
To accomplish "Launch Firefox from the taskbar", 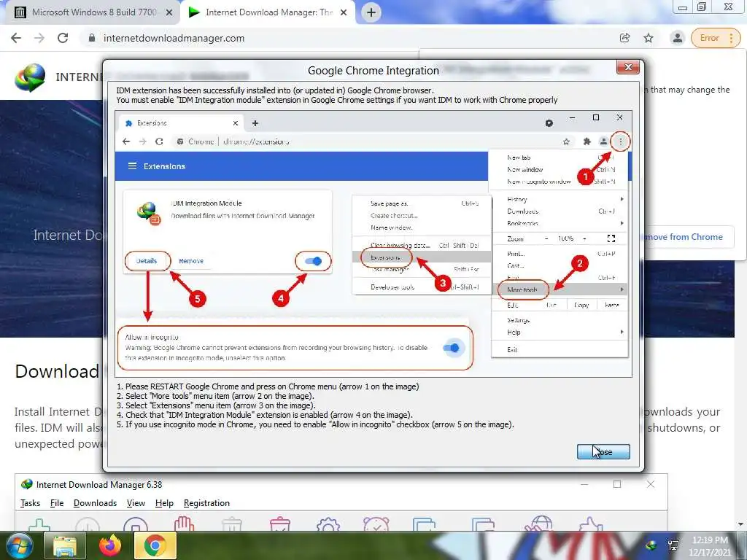I will [x=110, y=545].
